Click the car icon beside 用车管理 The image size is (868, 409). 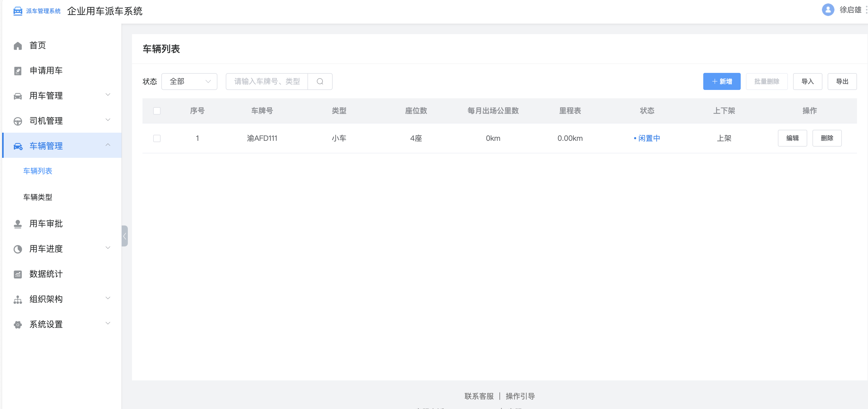coord(18,96)
